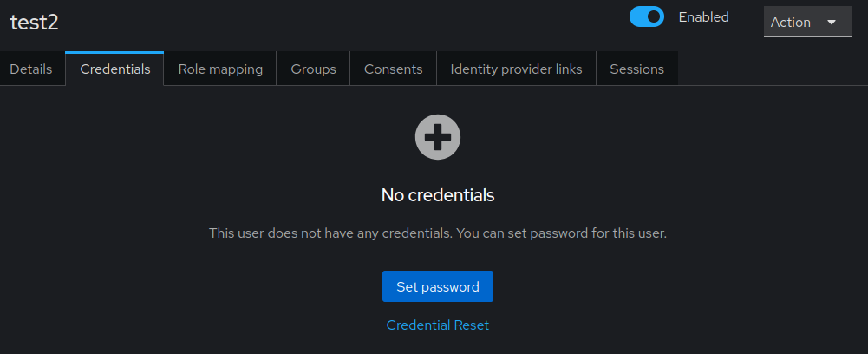Disable the user with the Enabled switch
The height and width of the screenshot is (354, 868).
[x=647, y=16]
